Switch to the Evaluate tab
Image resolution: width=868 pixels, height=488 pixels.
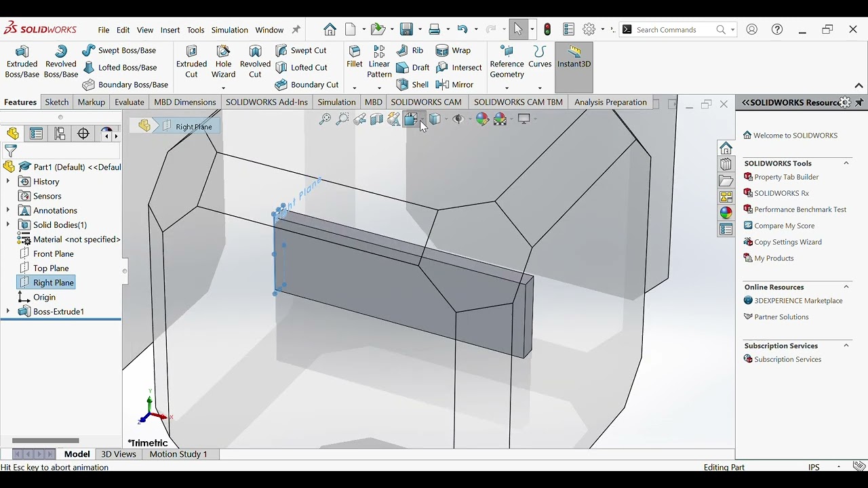coord(129,102)
